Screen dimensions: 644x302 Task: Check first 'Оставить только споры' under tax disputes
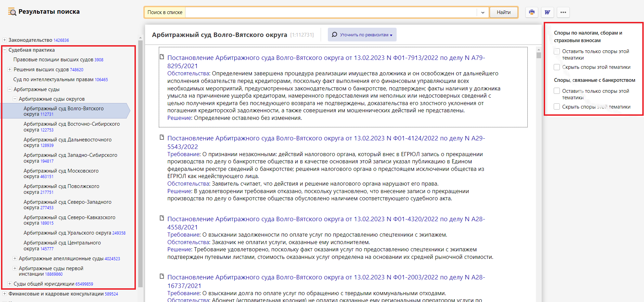click(557, 51)
